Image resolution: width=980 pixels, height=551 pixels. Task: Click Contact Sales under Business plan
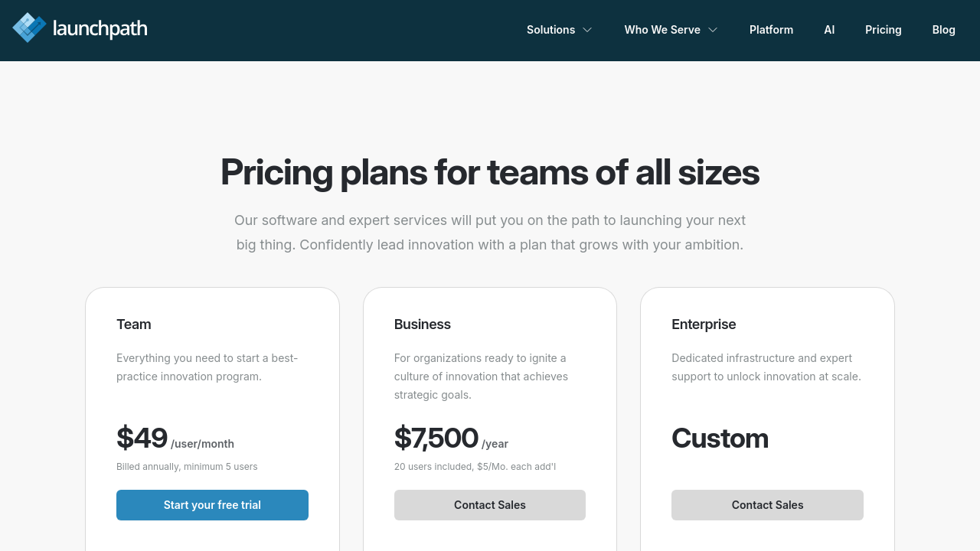tap(490, 505)
